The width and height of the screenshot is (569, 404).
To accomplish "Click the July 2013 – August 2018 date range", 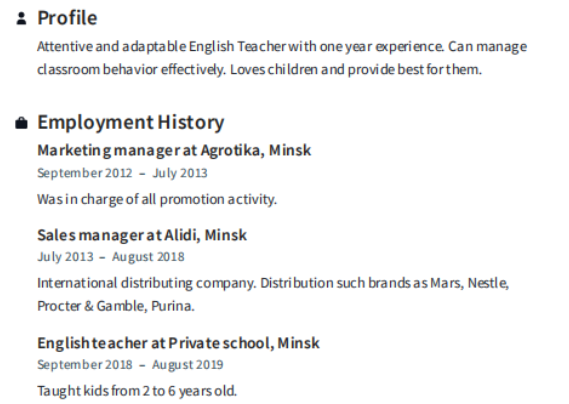I will (111, 257).
